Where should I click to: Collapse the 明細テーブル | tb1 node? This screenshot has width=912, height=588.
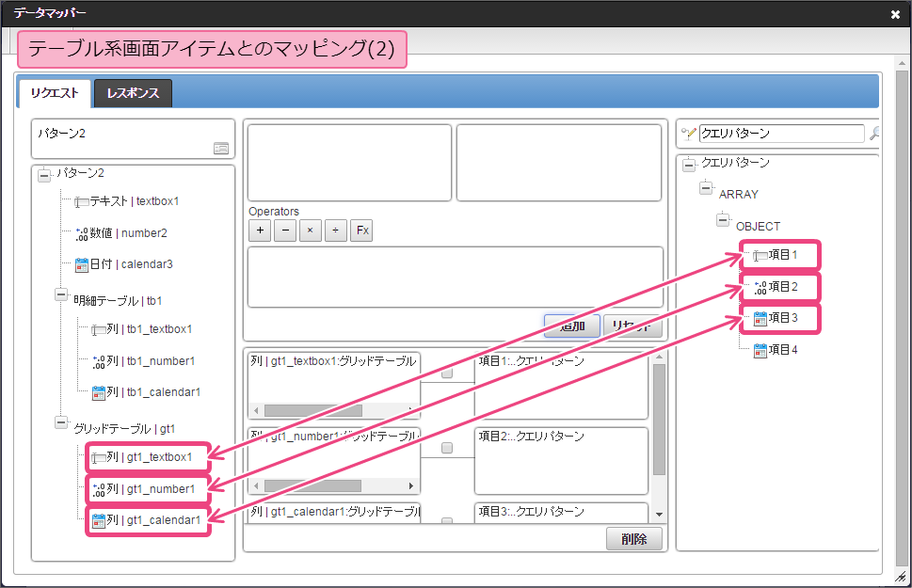click(x=61, y=294)
